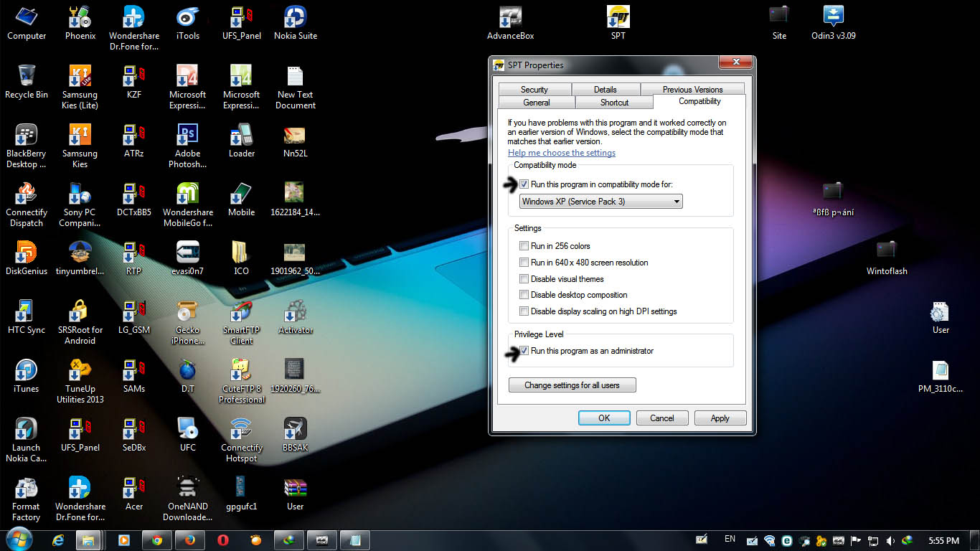Launch Internet Explorer from the taskbar

(x=58, y=540)
